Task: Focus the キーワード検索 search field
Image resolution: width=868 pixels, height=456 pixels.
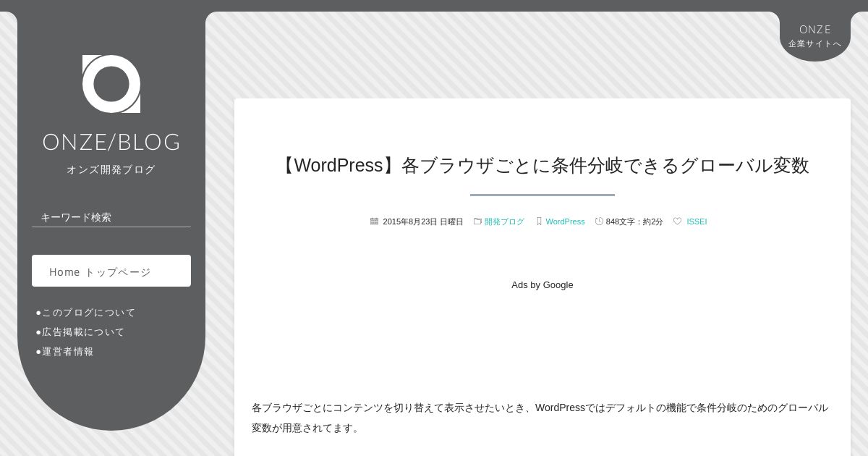Action: point(111,217)
